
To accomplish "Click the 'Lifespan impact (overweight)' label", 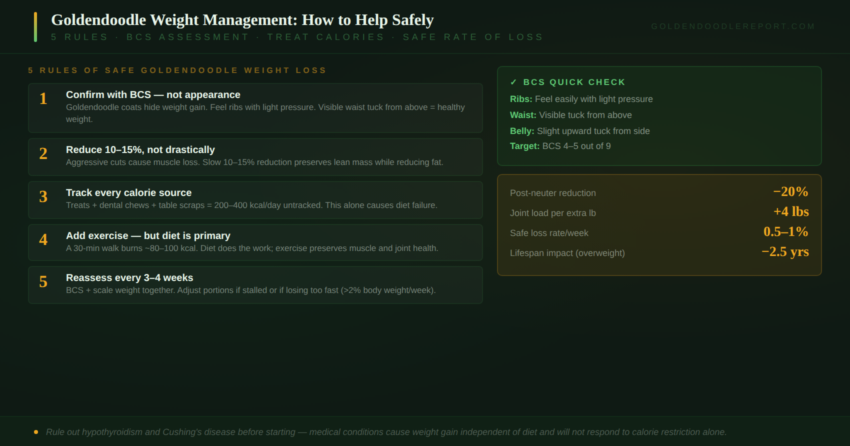I will click(567, 253).
